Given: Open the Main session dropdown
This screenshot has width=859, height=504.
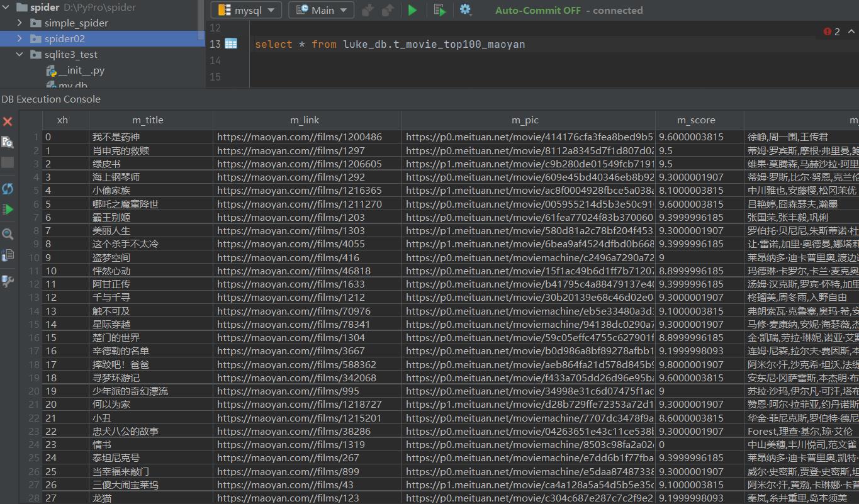Looking at the screenshot, I should click(321, 10).
